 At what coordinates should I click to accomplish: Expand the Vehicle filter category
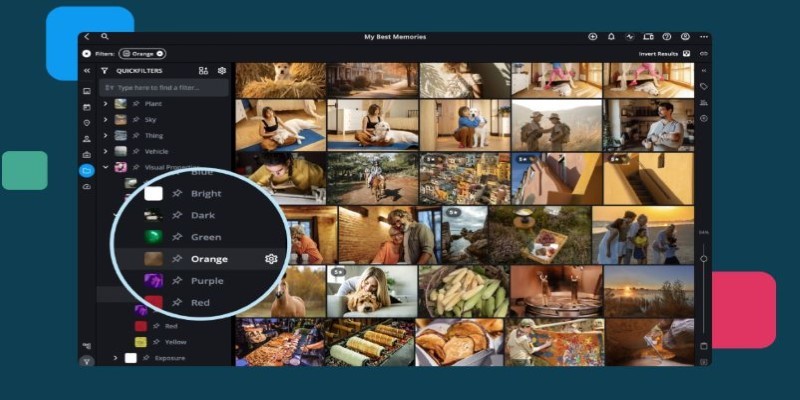(x=105, y=151)
